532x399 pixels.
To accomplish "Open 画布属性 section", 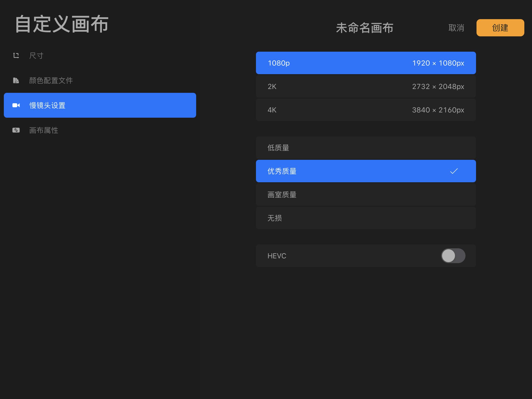I will pos(44,130).
